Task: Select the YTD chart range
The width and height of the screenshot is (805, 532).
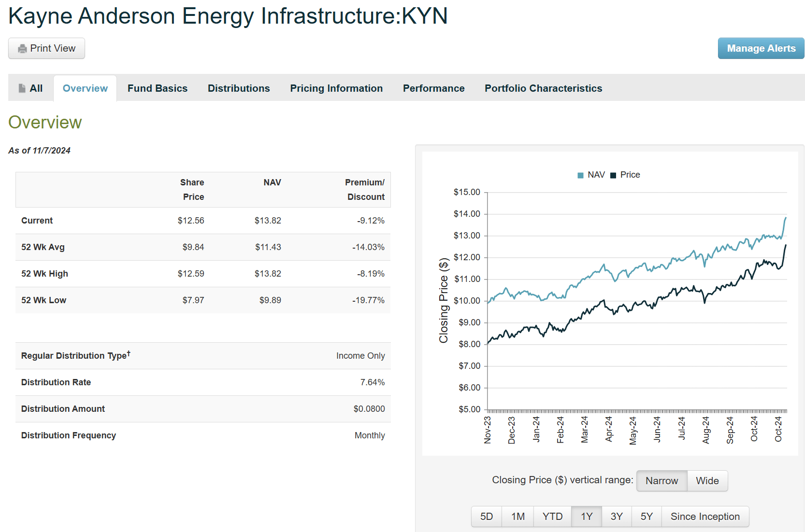Action: 552,516
